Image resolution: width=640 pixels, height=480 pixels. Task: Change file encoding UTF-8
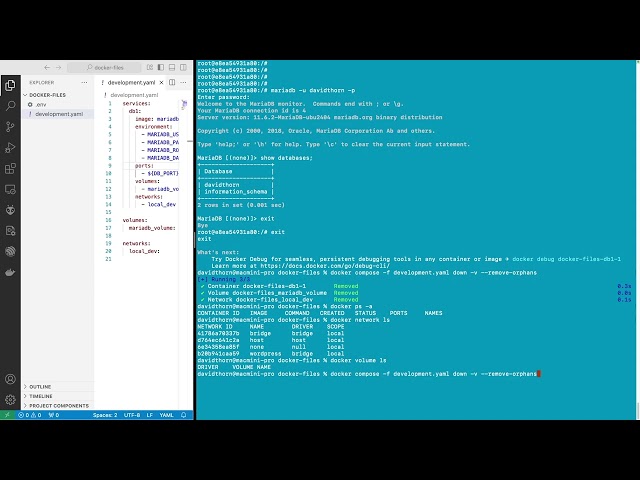(x=132, y=415)
